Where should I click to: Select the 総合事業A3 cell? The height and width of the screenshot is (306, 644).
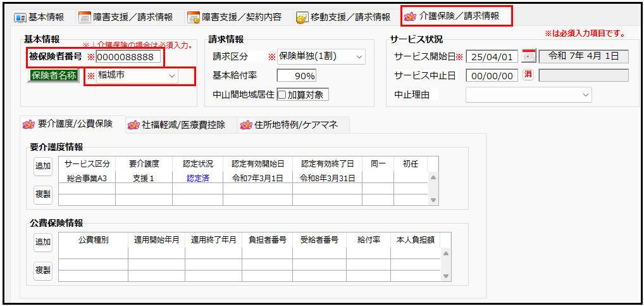click(x=87, y=177)
